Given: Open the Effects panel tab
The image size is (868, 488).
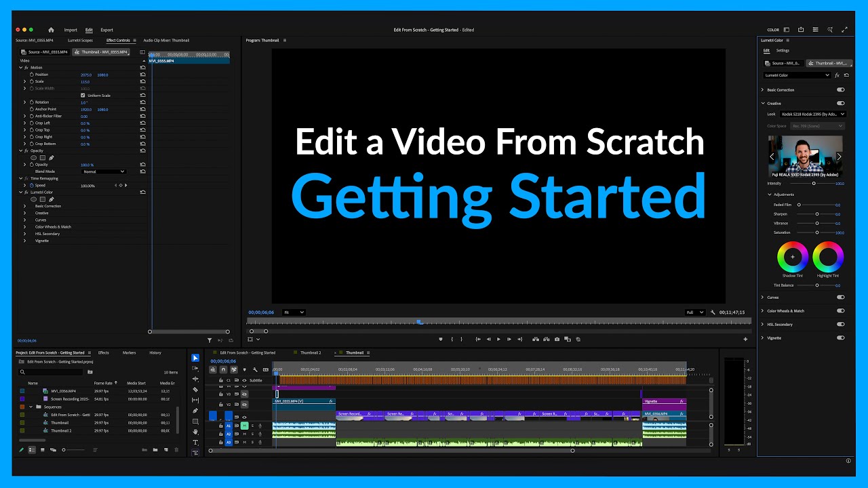Looking at the screenshot, I should coord(103,352).
